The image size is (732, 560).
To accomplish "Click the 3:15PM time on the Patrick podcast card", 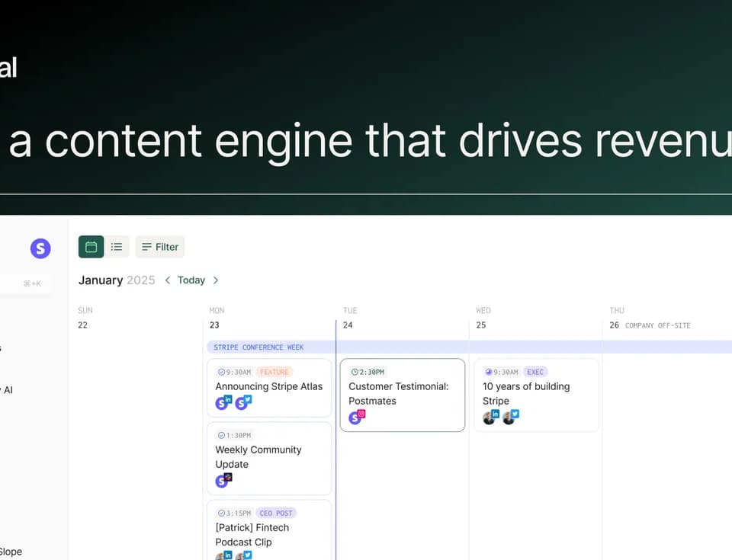I will pos(239,514).
